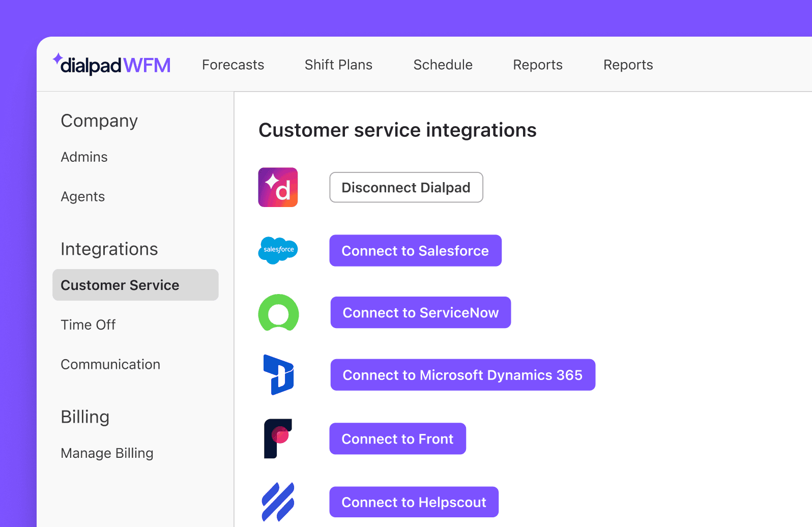Open Manage Billing in sidebar
This screenshot has width=812, height=527.
pyautogui.click(x=107, y=453)
